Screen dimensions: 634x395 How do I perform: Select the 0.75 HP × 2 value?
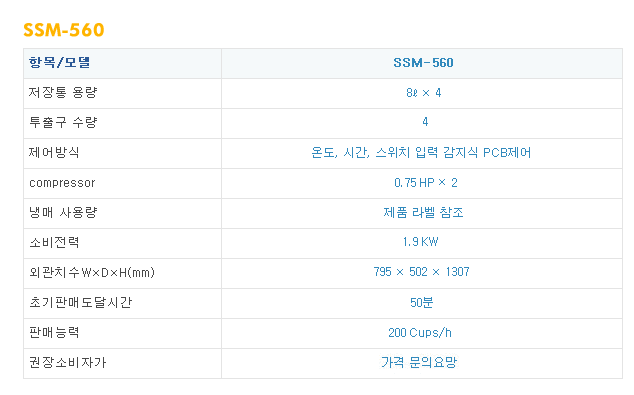[426, 183]
